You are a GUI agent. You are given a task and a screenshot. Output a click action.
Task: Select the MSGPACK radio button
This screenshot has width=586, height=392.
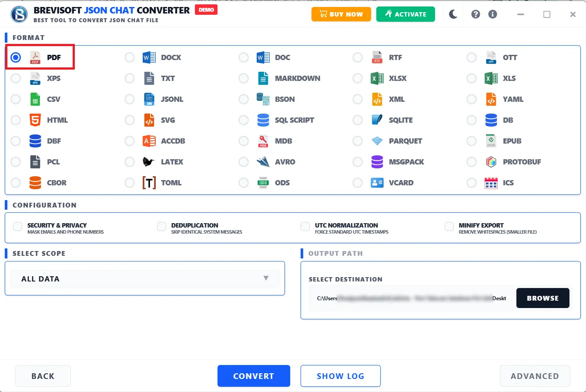point(358,162)
